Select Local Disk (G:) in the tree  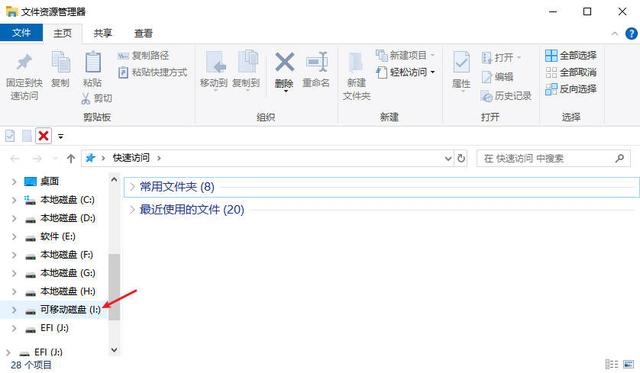(67, 273)
